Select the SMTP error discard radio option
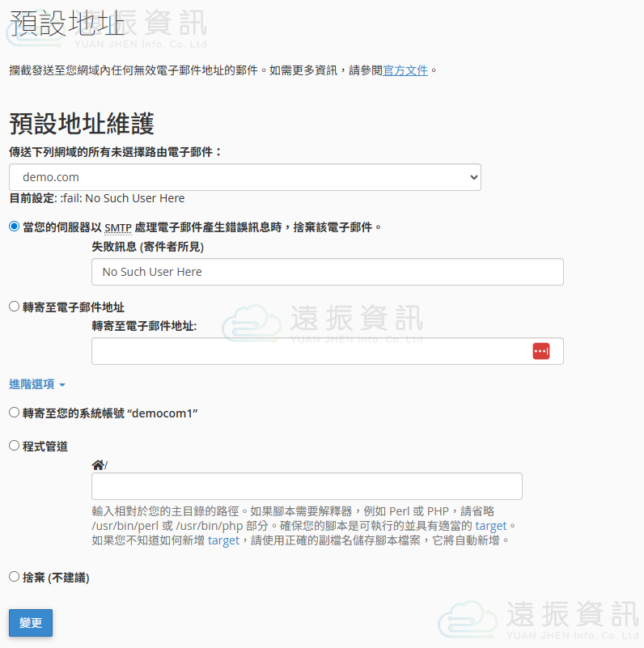 (14, 227)
